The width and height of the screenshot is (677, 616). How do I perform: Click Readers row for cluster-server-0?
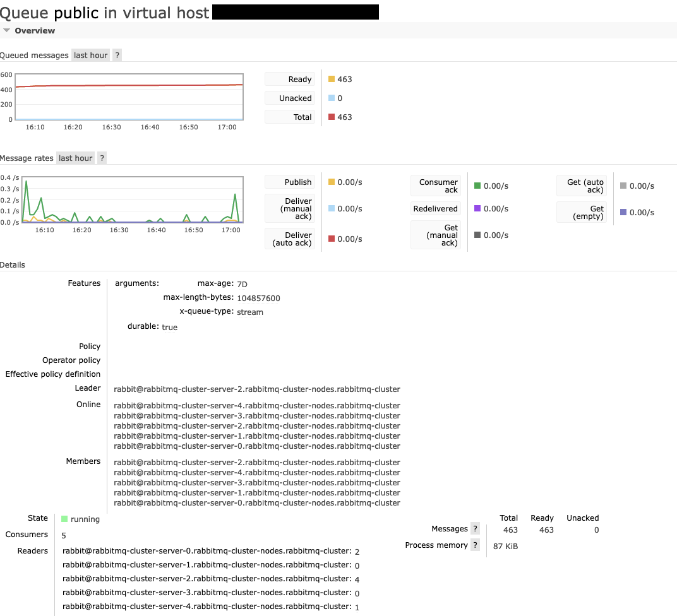pos(211,551)
